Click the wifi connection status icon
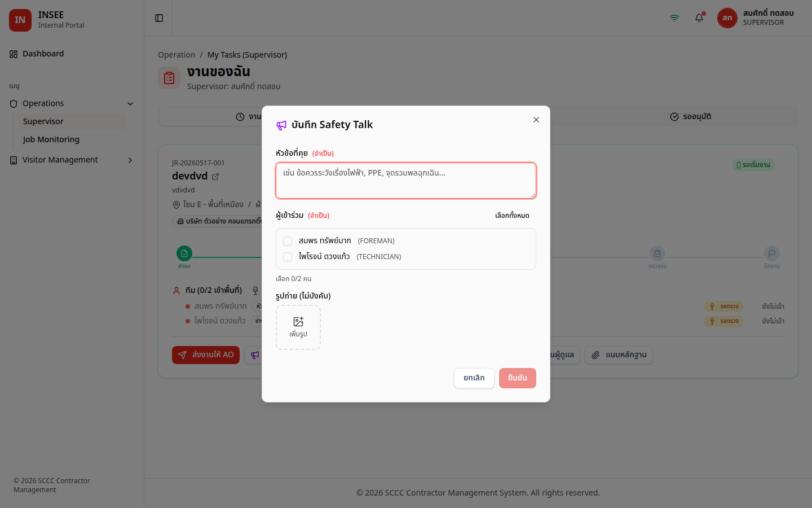Image resolution: width=812 pixels, height=508 pixels. point(674,18)
